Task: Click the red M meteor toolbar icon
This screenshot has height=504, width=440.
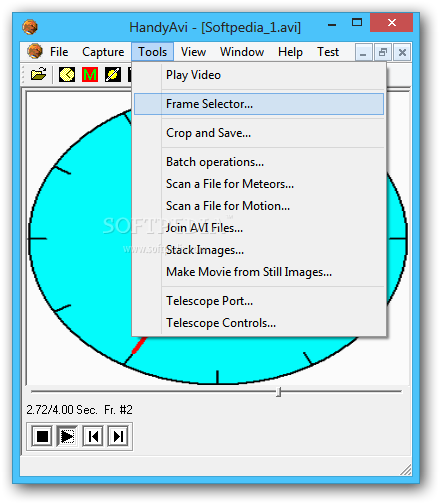Action: [x=90, y=75]
